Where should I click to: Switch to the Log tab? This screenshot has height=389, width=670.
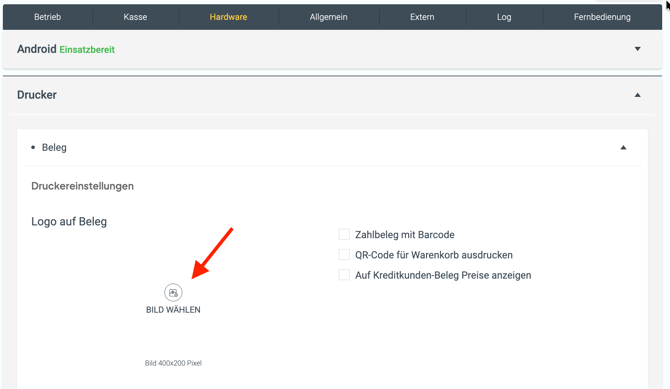point(504,17)
